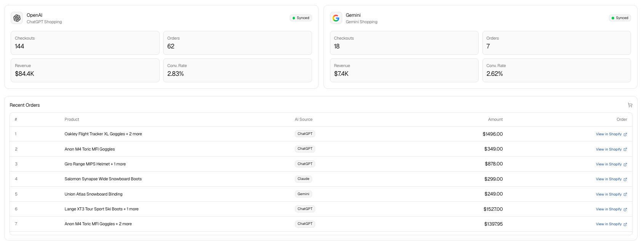Click the Gemini Orders card showing 7
644x247 pixels.
(x=556, y=43)
